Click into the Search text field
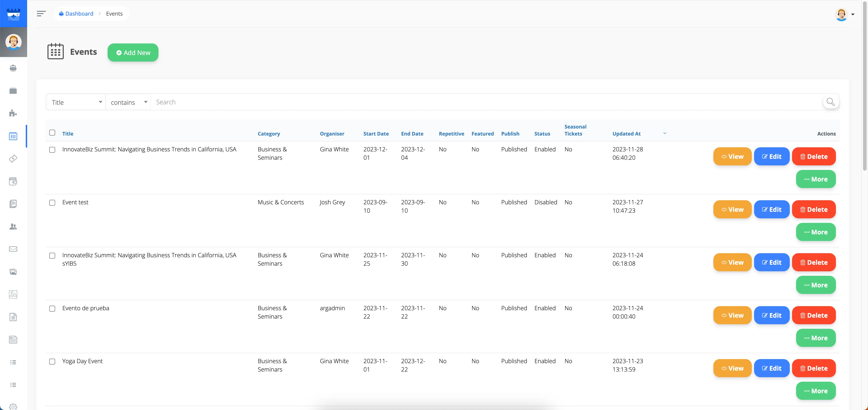Screen dimensions: 868x410 (472, 102)
